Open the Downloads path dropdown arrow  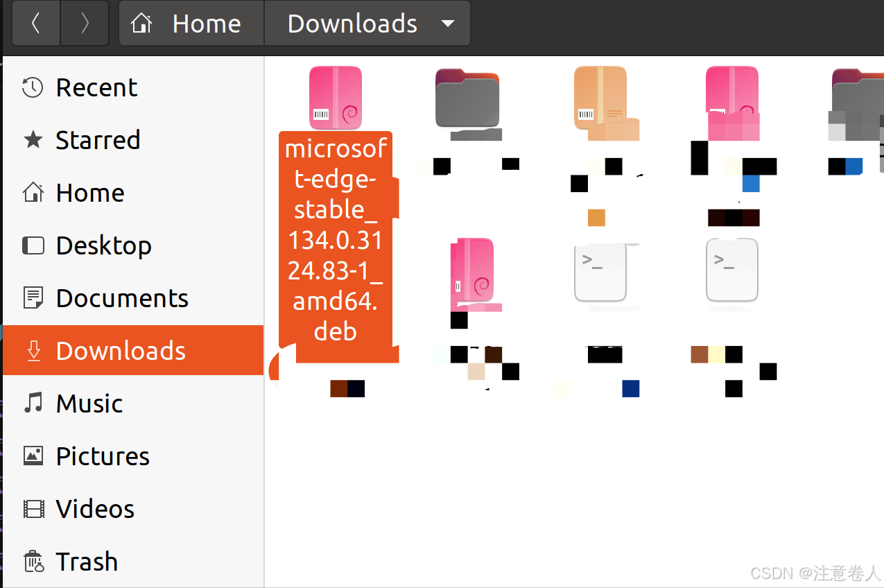[x=448, y=24]
